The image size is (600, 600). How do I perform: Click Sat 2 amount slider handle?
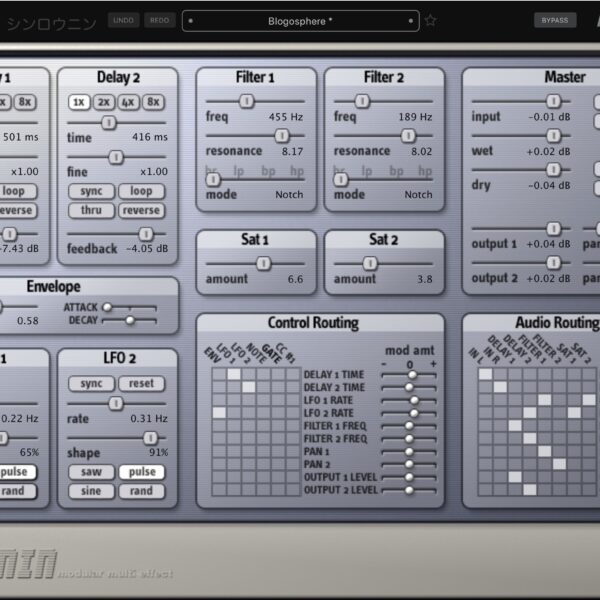click(x=370, y=264)
